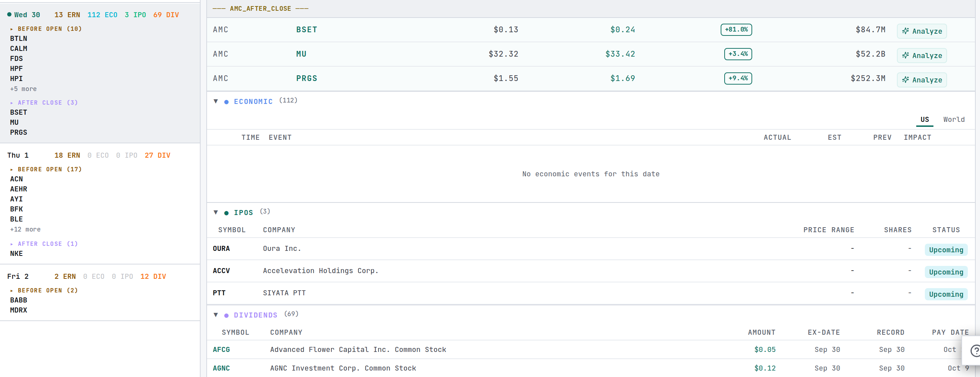Screen dimensions: 980x377
Task: Open PRGS ticker in earnings table
Action: tap(307, 78)
